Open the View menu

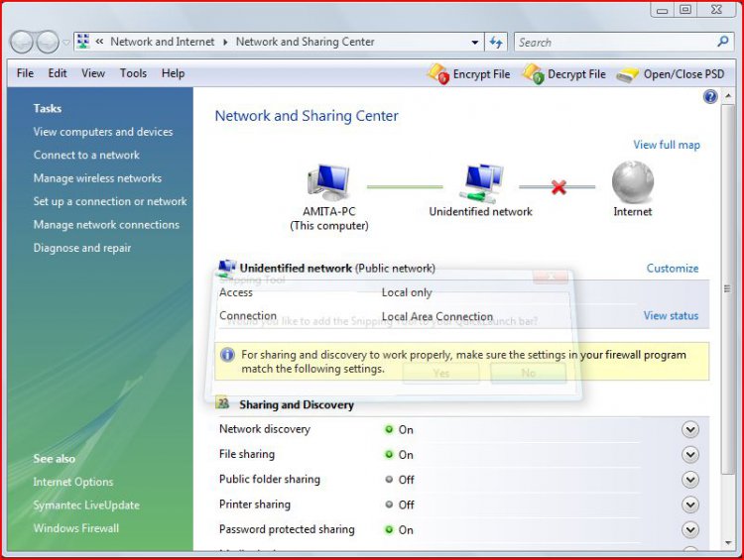[93, 73]
